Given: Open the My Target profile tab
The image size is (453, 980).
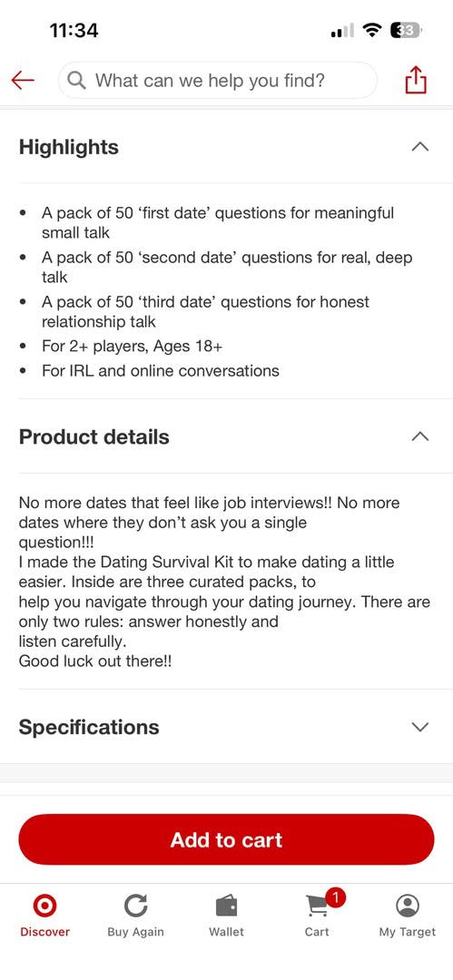Looking at the screenshot, I should tap(408, 916).
